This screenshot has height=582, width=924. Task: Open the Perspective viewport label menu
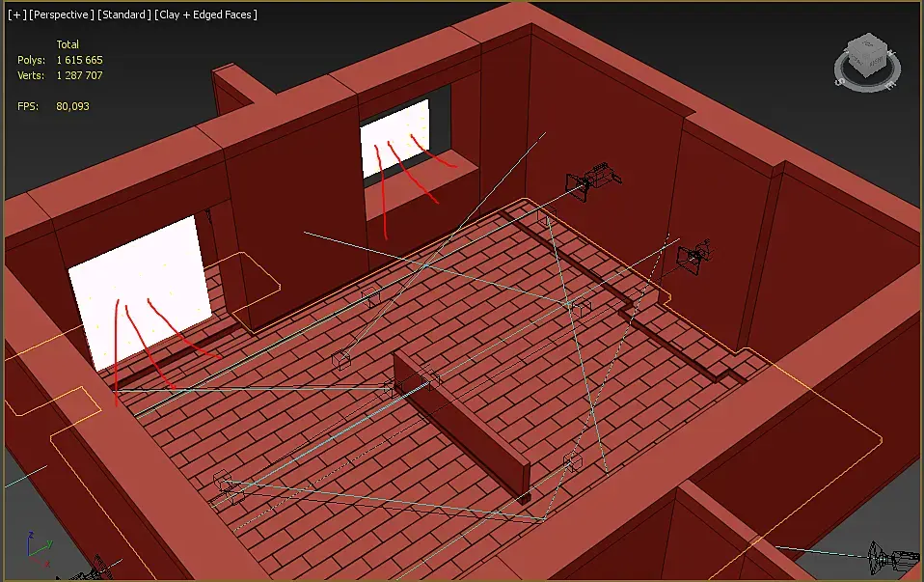[x=62, y=14]
